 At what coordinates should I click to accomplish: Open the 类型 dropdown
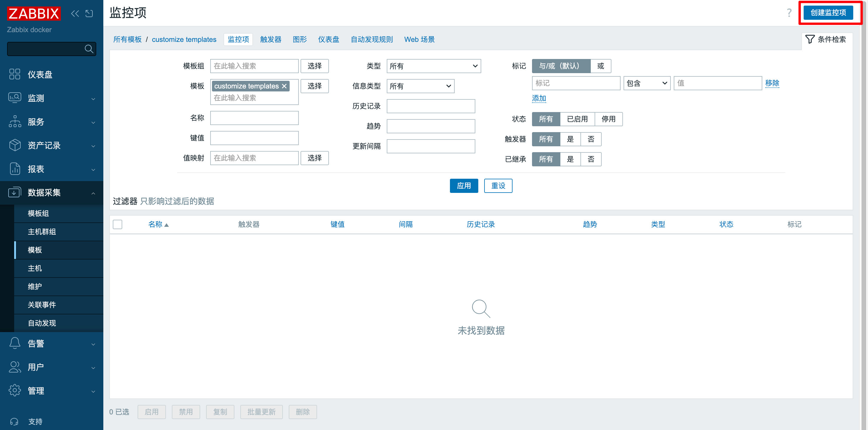coord(434,66)
